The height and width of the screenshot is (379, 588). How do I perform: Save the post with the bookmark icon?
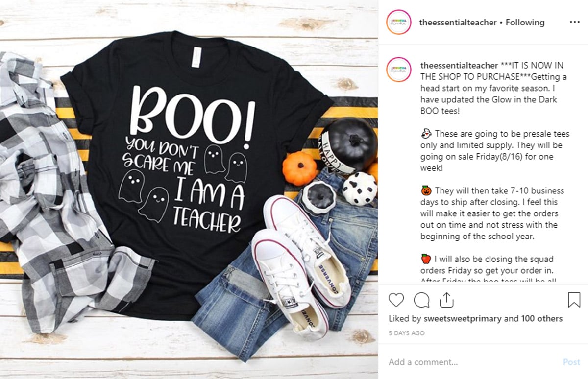574,300
